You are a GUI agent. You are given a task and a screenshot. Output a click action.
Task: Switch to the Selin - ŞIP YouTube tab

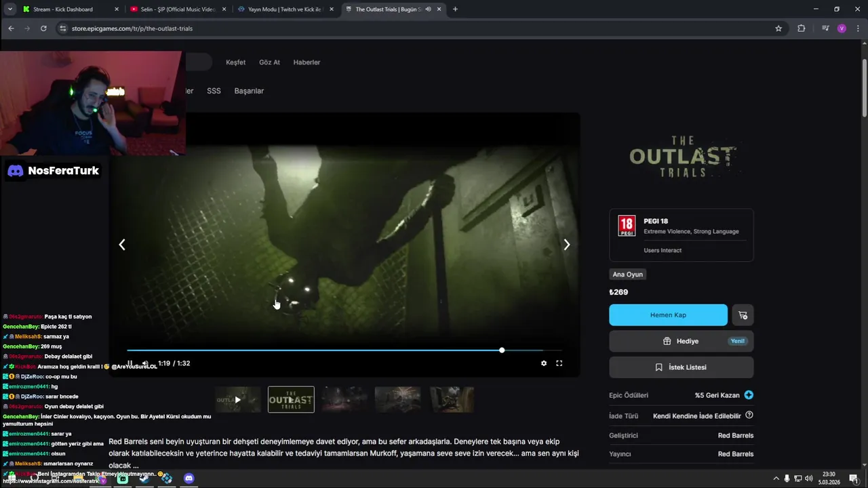[x=178, y=9]
